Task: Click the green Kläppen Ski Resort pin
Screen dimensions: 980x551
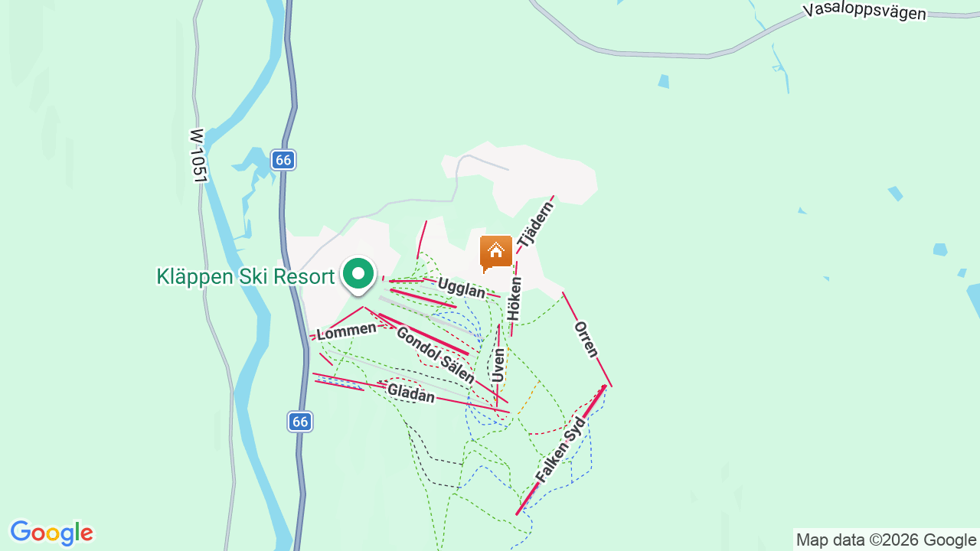Action: click(x=358, y=275)
